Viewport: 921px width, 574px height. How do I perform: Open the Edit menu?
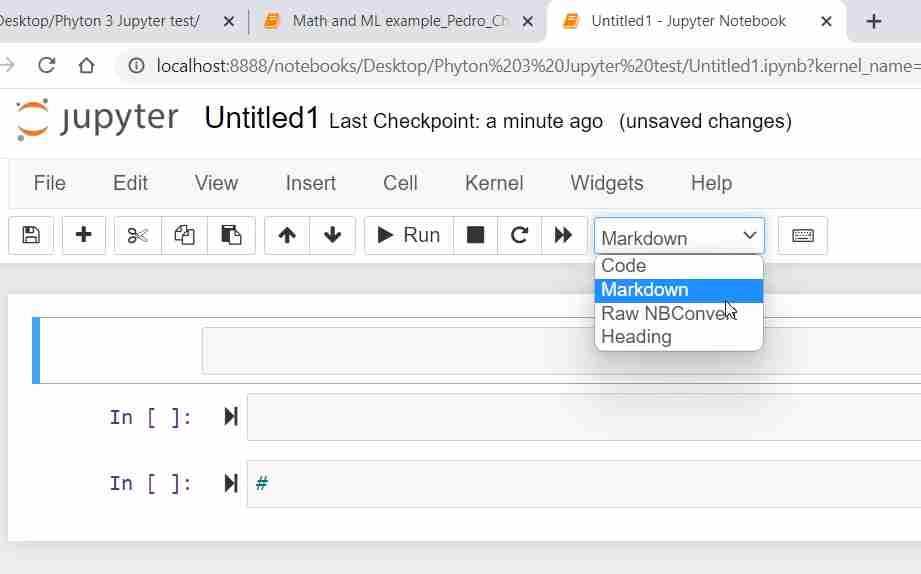coord(130,183)
